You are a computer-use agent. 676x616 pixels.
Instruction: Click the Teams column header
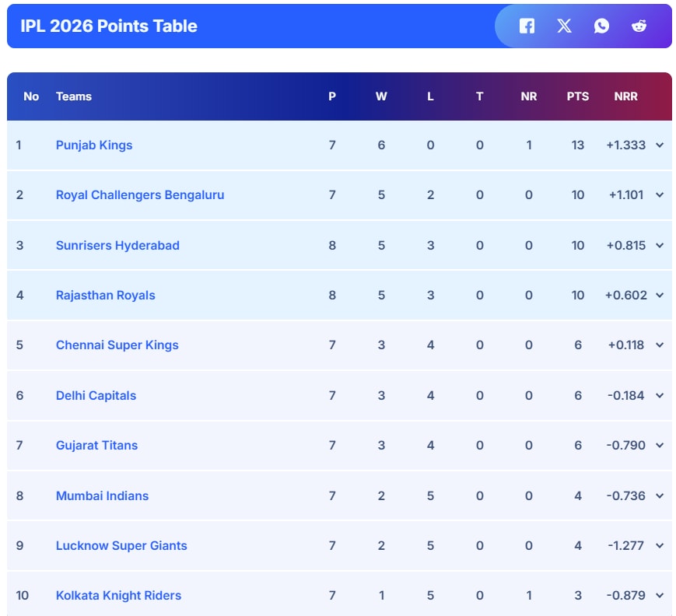pos(74,96)
